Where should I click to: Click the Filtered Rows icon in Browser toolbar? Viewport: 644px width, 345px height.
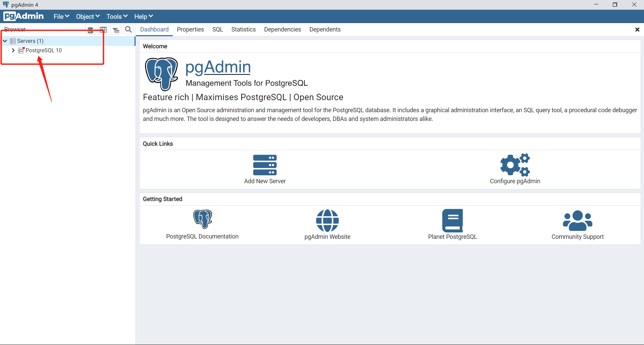[x=116, y=30]
